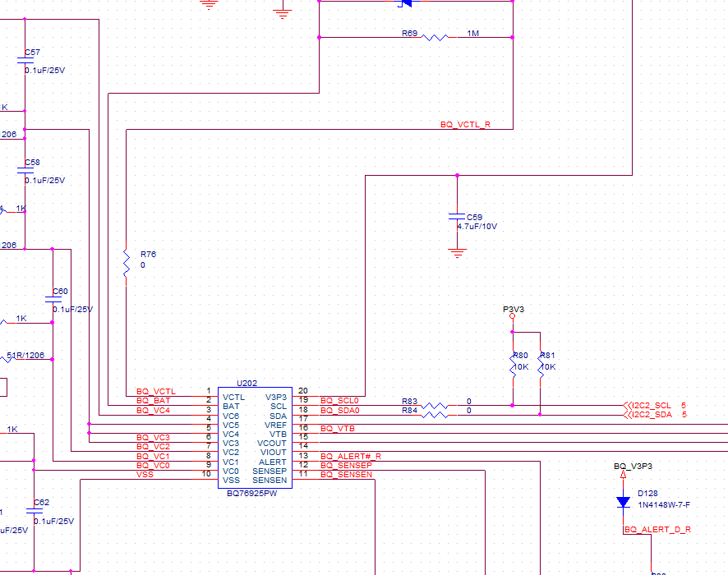Image resolution: width=728 pixels, height=575 pixels.
Task: Click the BQ_V3P3 power label
Action: tap(633, 466)
